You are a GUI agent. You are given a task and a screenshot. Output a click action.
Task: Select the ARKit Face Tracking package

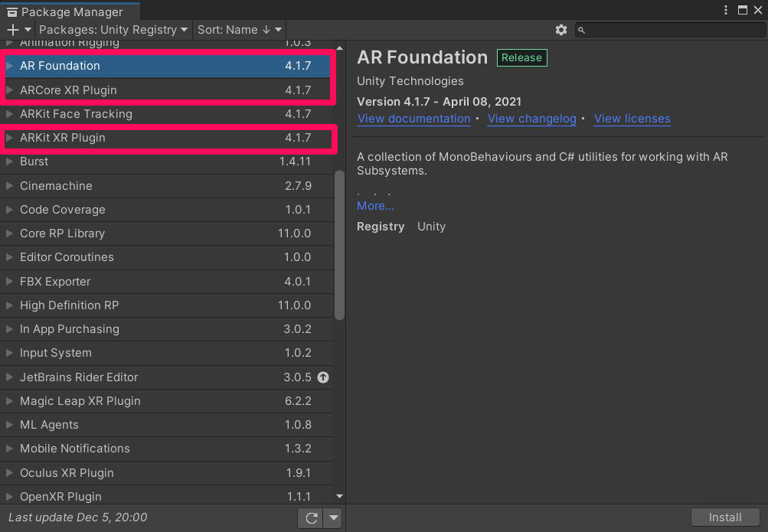click(x=76, y=114)
